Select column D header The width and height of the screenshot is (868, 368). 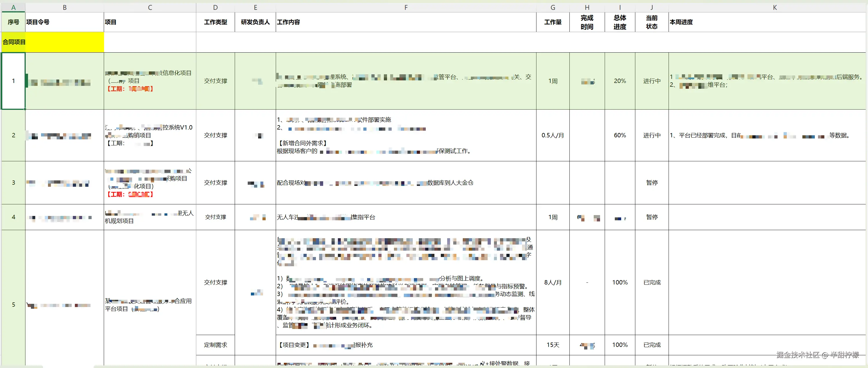(x=215, y=8)
